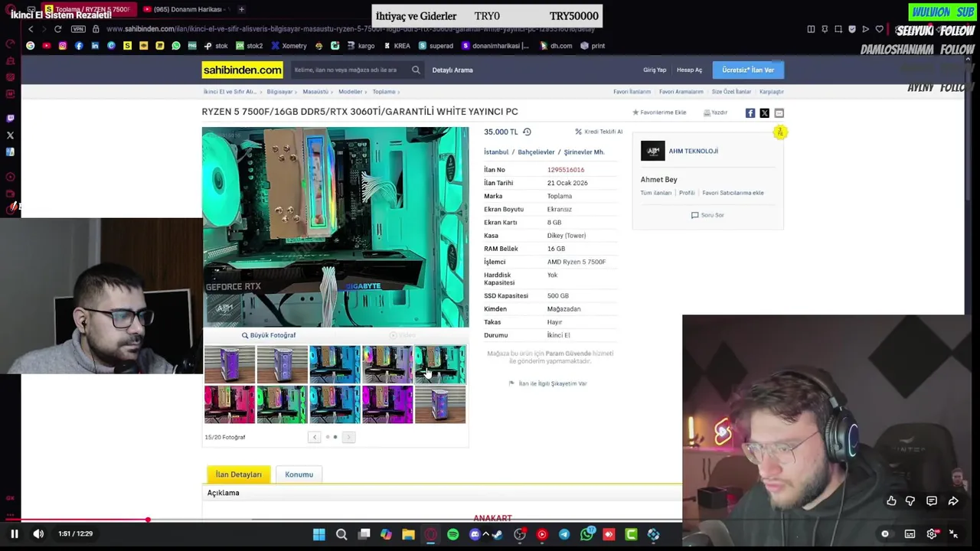Share listing on Facebook

750,112
